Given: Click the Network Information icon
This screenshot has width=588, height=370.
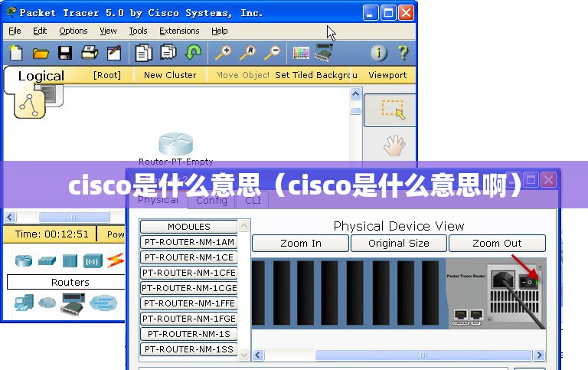Looking at the screenshot, I should (379, 53).
